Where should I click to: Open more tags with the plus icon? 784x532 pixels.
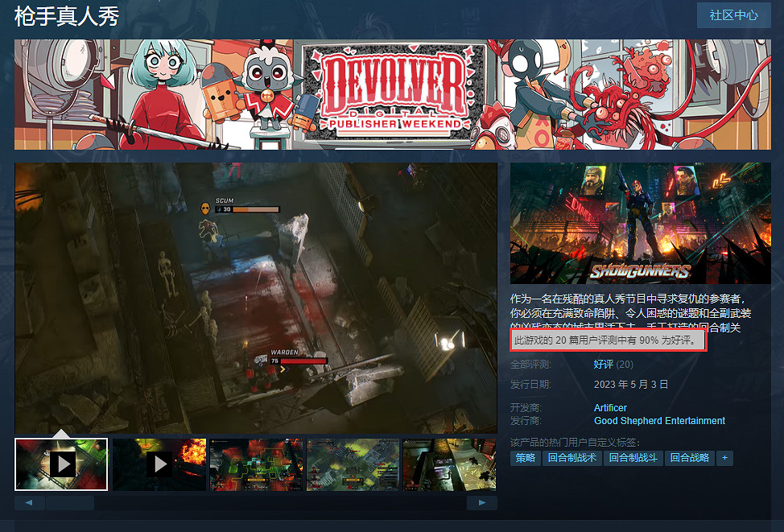pos(724,457)
